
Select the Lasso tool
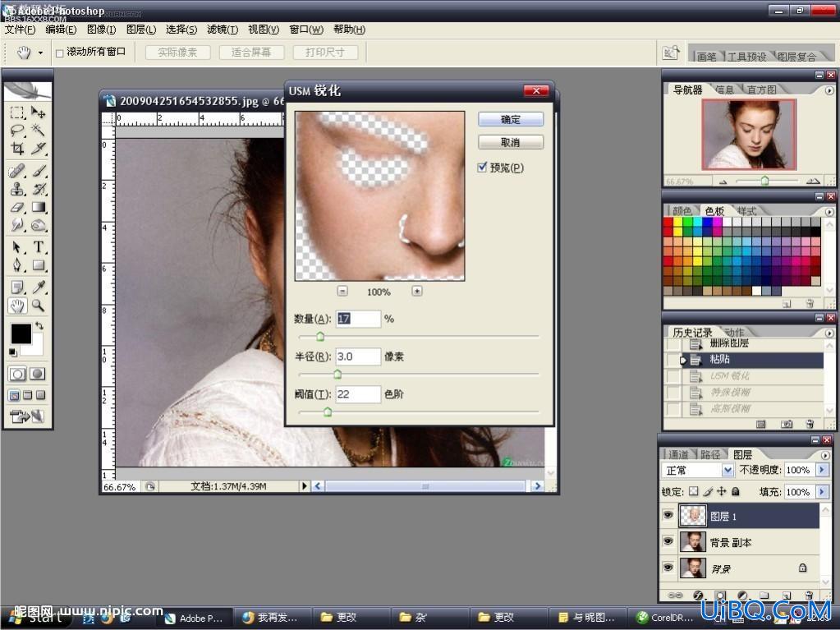pos(17,130)
